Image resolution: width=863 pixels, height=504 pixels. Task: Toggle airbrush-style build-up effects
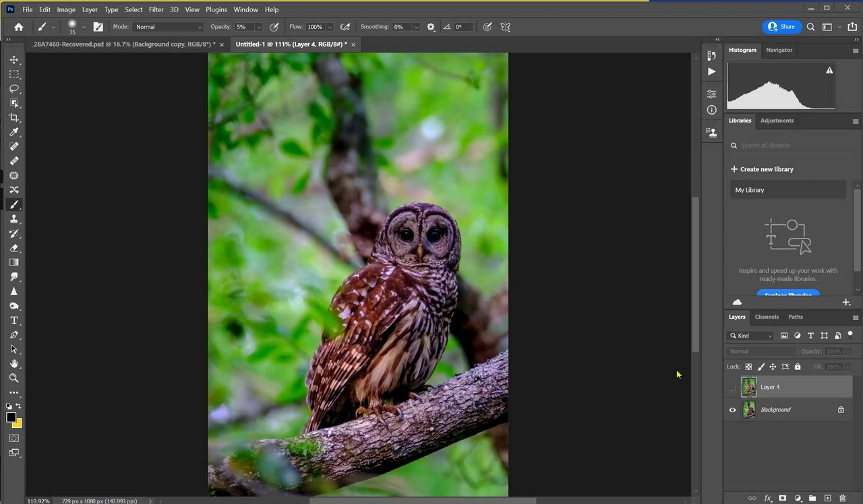(345, 27)
